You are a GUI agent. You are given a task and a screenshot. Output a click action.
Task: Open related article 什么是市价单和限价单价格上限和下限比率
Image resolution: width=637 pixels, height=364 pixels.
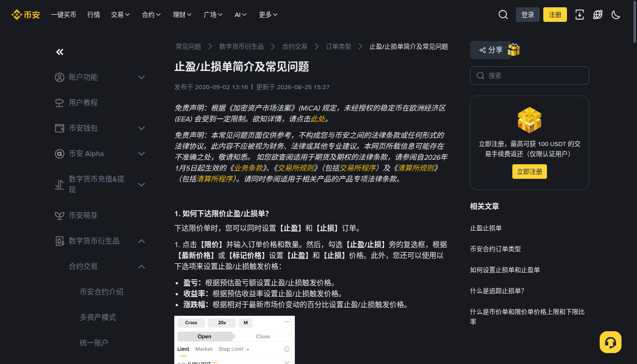pyautogui.click(x=527, y=317)
